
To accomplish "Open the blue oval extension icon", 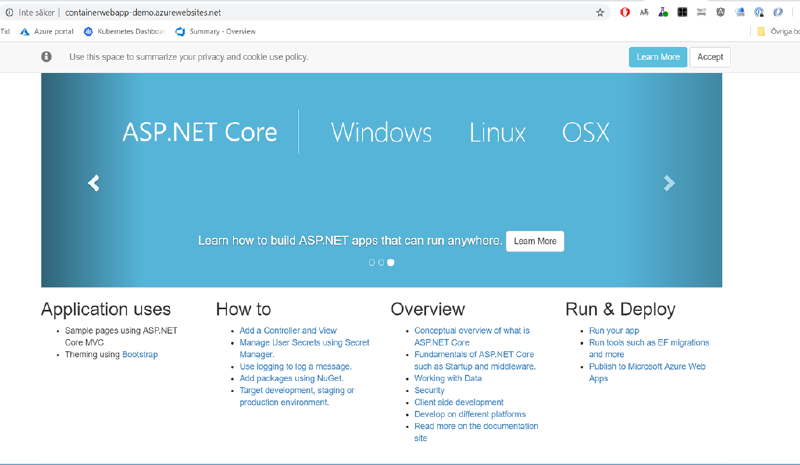I will 778,12.
